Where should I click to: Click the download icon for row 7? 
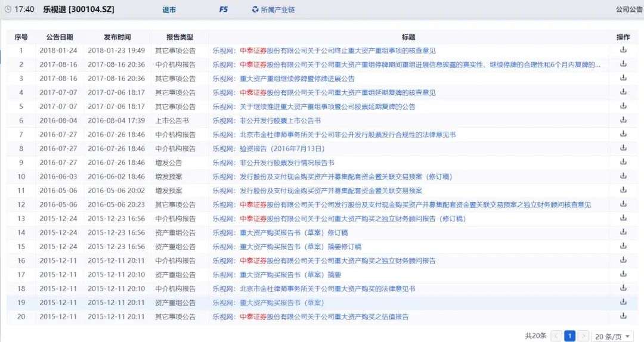(x=623, y=134)
